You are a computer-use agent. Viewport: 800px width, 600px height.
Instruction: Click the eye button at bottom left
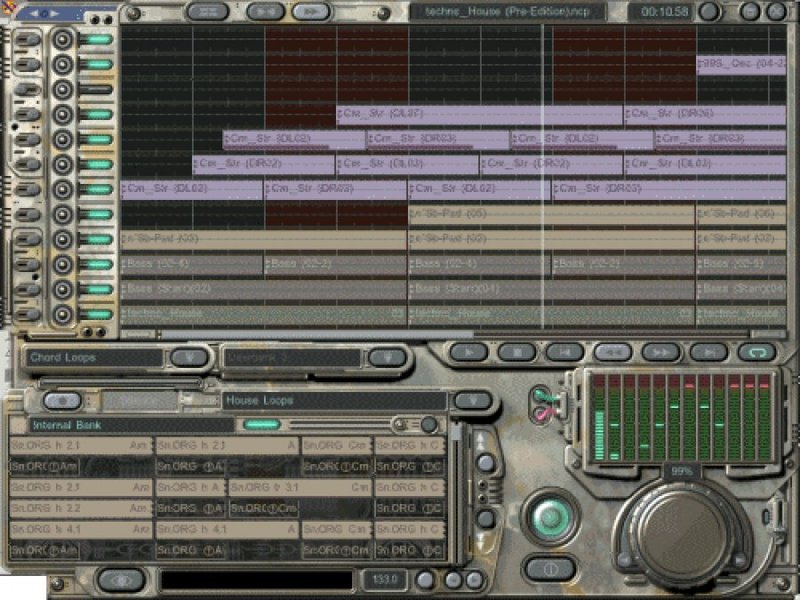[121, 581]
